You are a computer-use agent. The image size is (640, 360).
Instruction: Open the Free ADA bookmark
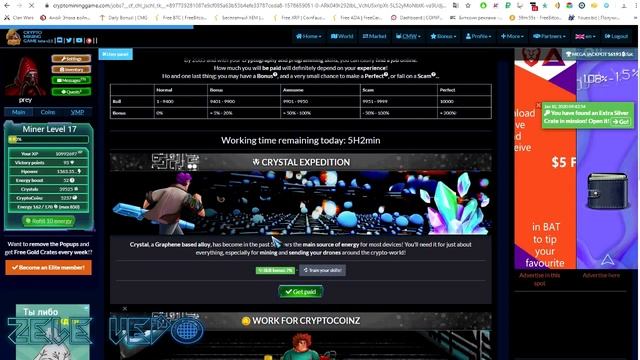pyautogui.click(x=357, y=18)
